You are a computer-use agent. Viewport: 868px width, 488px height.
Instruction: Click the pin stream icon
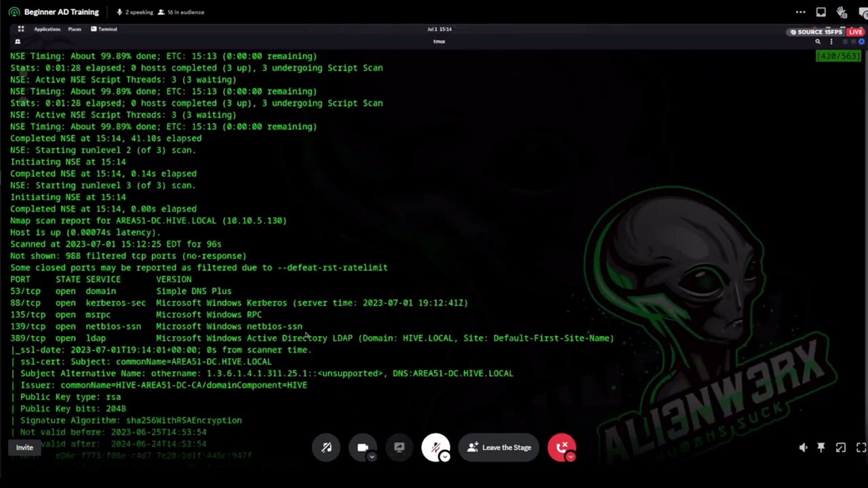[x=821, y=447]
